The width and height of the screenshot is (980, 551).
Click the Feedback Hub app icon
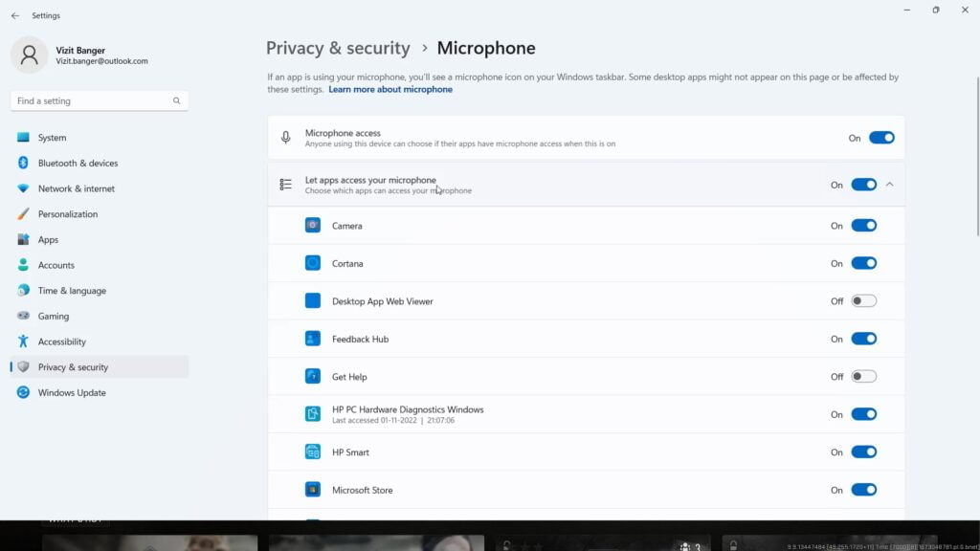point(313,339)
